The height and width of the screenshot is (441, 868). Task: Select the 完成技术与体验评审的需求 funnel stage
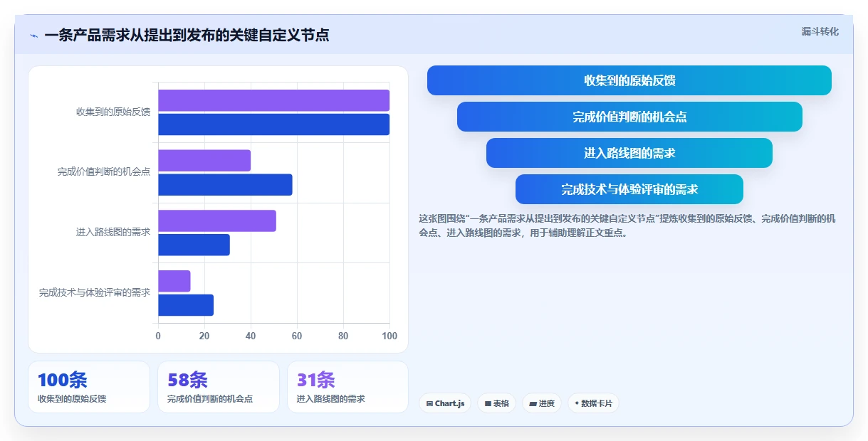629,189
